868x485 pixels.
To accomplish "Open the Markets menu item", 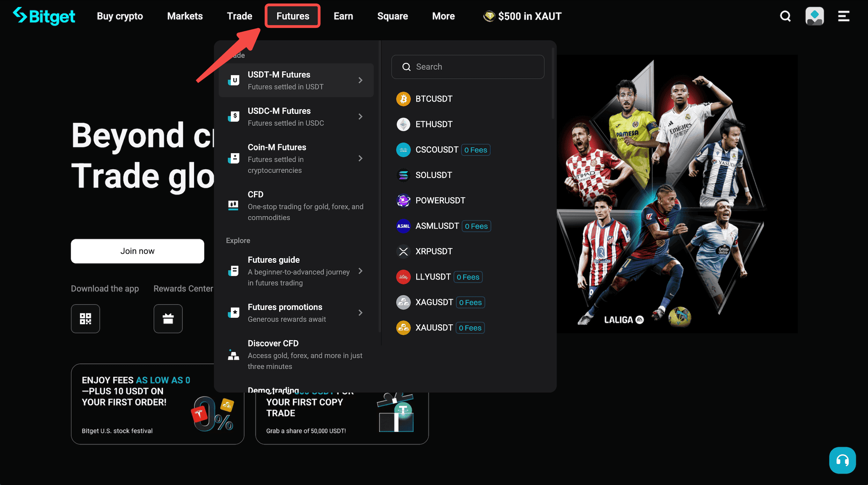I will [x=185, y=16].
